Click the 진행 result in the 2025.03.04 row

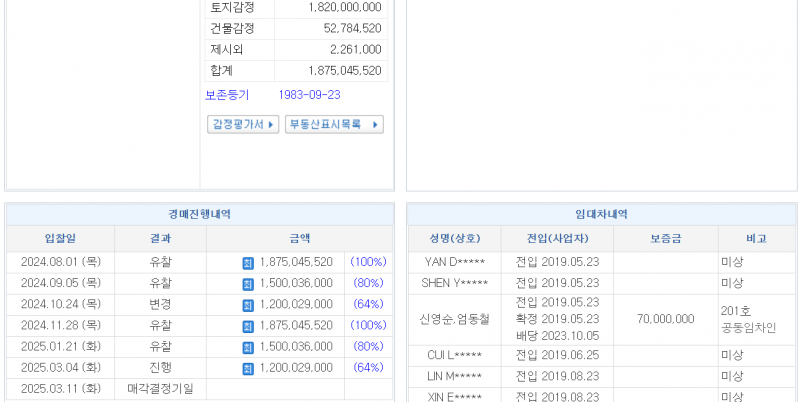tap(160, 368)
